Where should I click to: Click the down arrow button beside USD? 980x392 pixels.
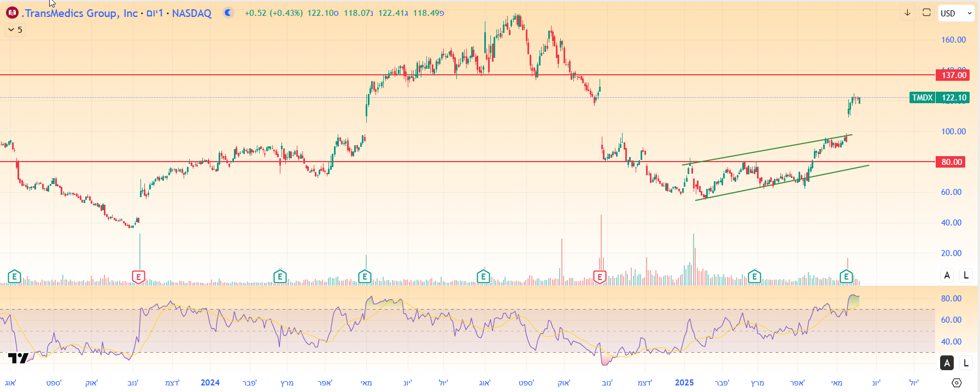click(x=907, y=13)
